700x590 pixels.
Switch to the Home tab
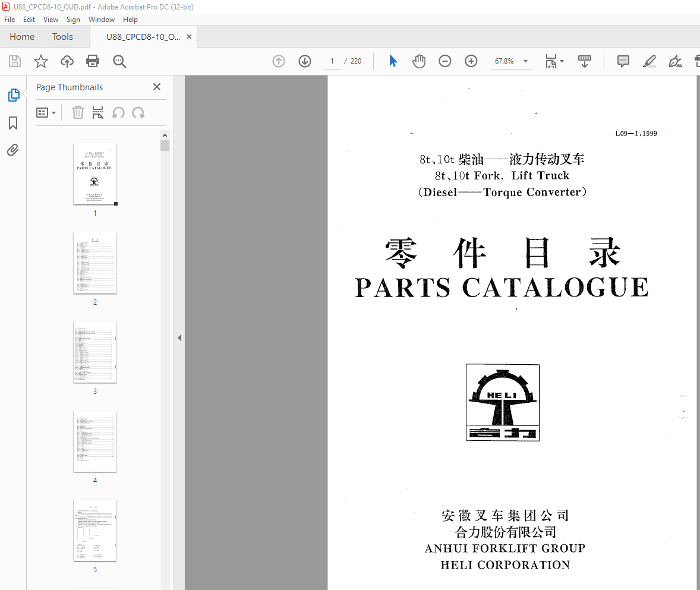tap(22, 37)
